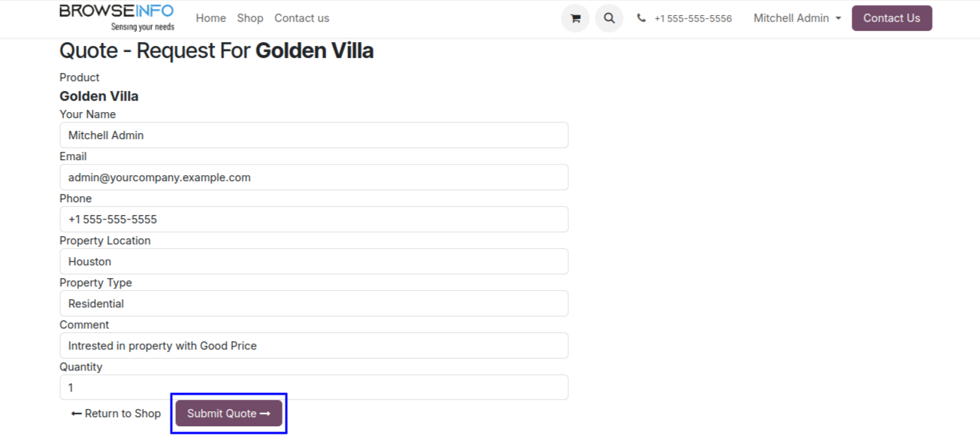Open the Shop menu item

coord(250,18)
